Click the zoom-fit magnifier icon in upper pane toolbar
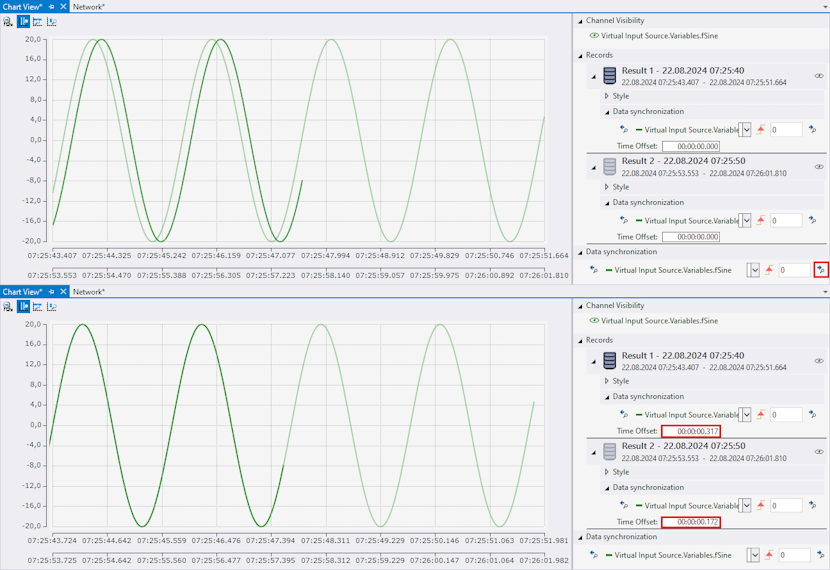The height and width of the screenshot is (570, 830). pos(7,22)
